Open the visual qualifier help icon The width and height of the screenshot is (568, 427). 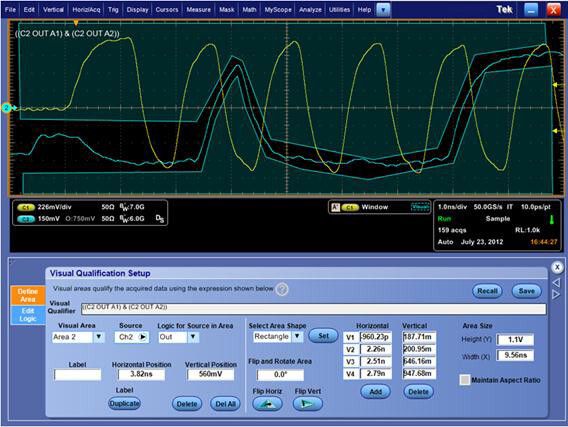pos(282,289)
